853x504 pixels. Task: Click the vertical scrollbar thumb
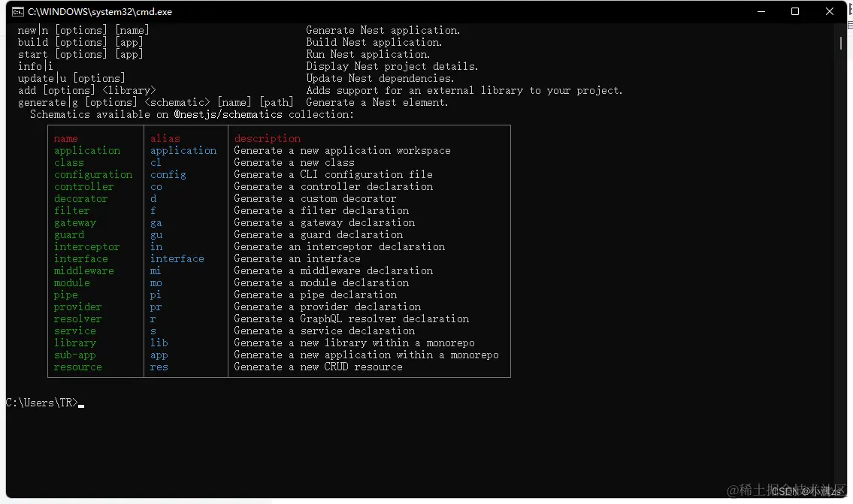(840, 42)
